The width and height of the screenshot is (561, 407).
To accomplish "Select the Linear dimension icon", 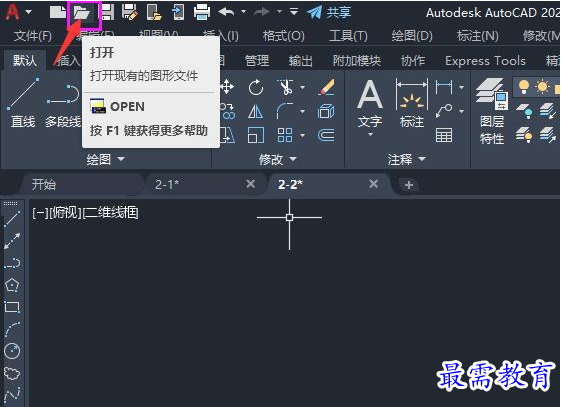I will (x=444, y=87).
